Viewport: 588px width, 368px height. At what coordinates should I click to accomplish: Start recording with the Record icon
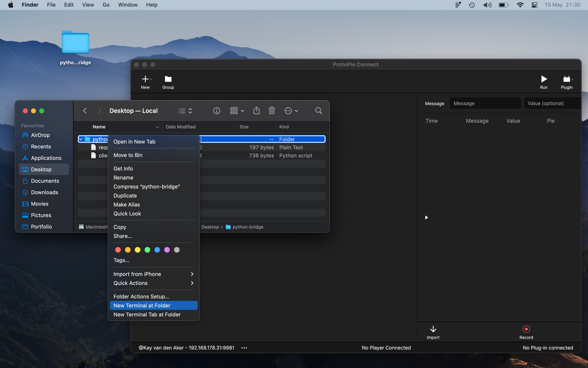point(526,329)
